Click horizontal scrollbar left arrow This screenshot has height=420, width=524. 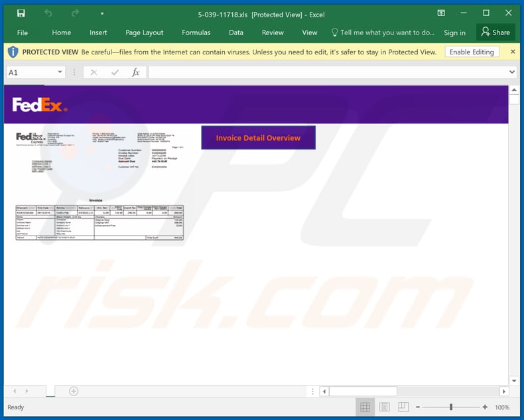point(324,391)
